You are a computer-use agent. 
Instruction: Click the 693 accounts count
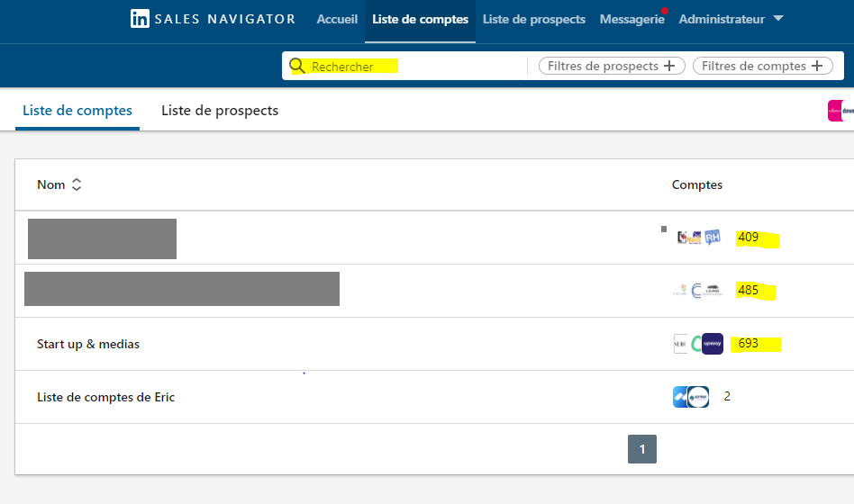pos(748,344)
